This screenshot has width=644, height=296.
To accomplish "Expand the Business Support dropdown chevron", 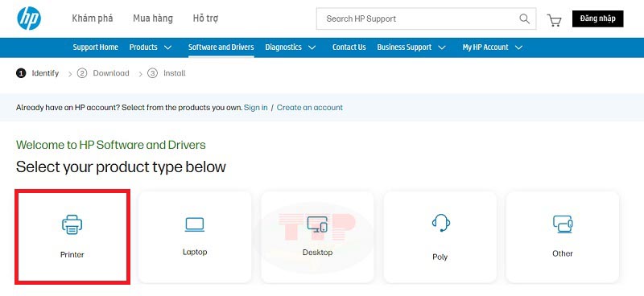I will tap(441, 47).
